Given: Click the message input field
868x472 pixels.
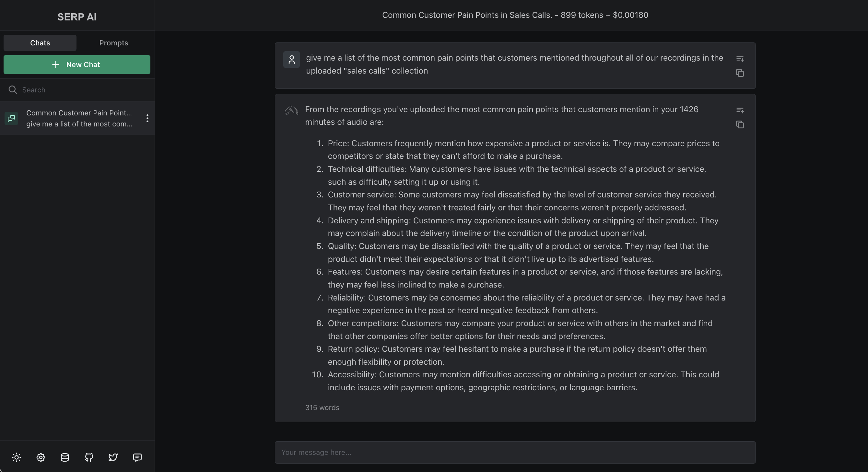Looking at the screenshot, I should pos(515,452).
